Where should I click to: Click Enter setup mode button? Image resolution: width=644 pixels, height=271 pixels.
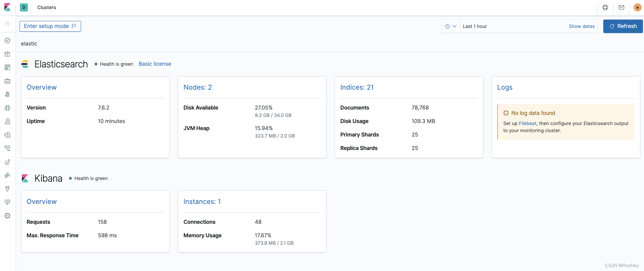(x=50, y=26)
